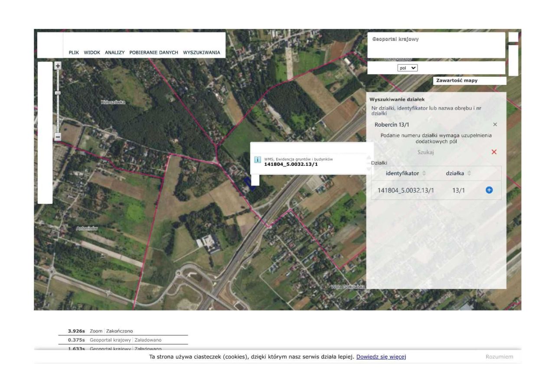
Task: Click the info icon in the WMS popup
Action: [x=257, y=159]
